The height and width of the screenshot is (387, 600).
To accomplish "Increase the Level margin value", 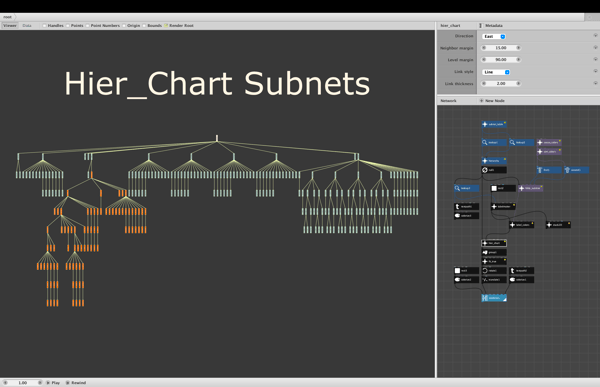I will [518, 60].
